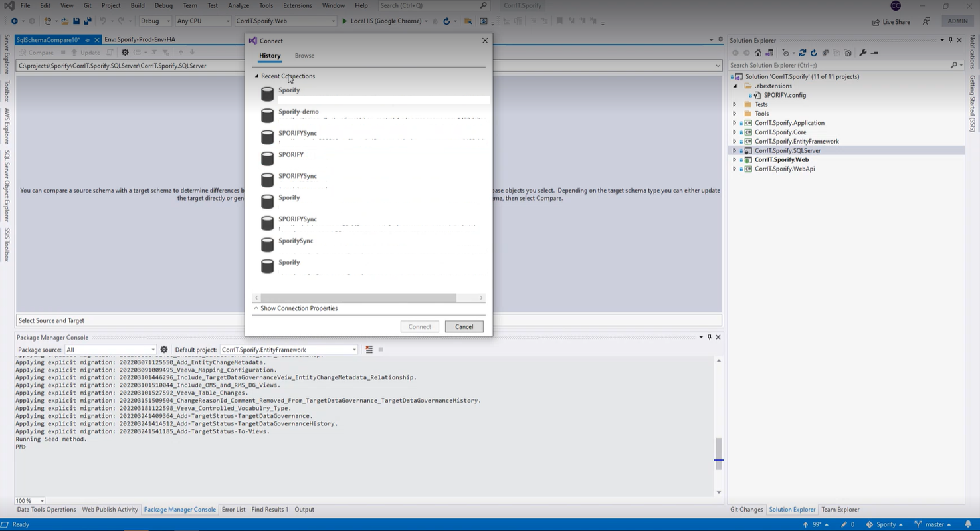The width and height of the screenshot is (980, 531).
Task: Click the Solution Explorer properties wrench icon
Action: (862, 53)
